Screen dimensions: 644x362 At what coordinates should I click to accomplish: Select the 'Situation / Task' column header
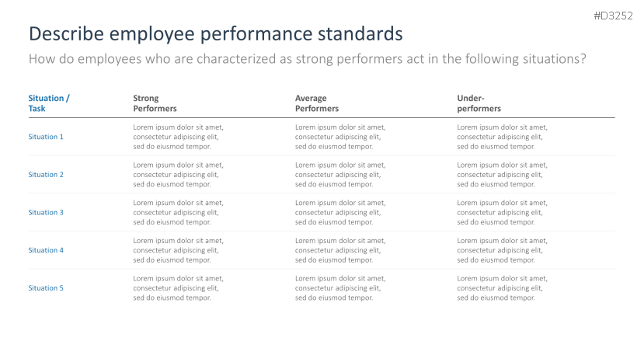48,103
